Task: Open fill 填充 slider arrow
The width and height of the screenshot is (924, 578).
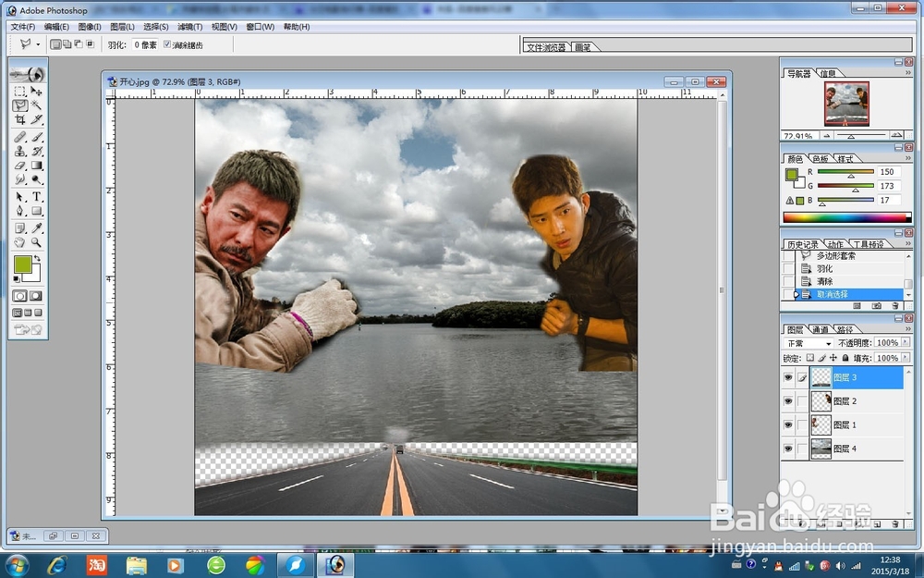Action: pyautogui.click(x=906, y=358)
